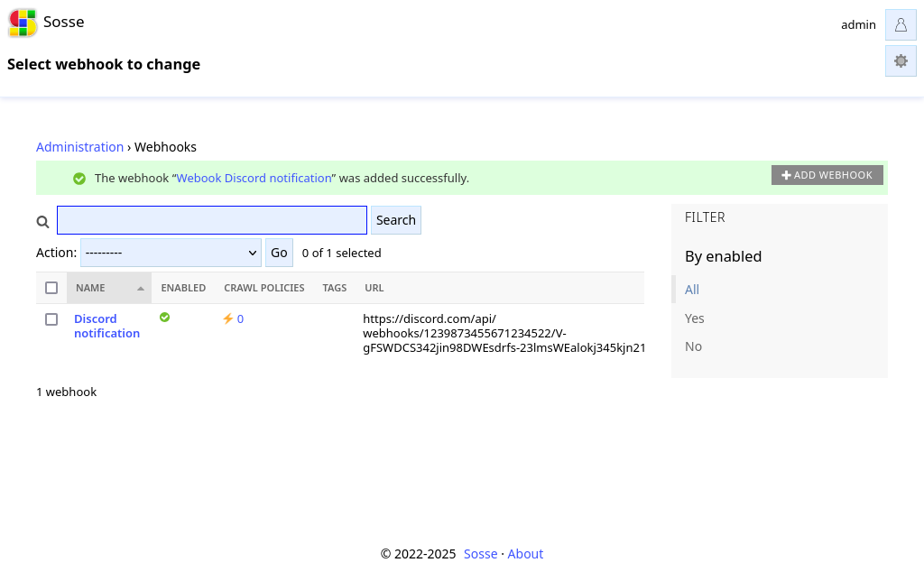Go to Administration breadcrumb link

(79, 147)
